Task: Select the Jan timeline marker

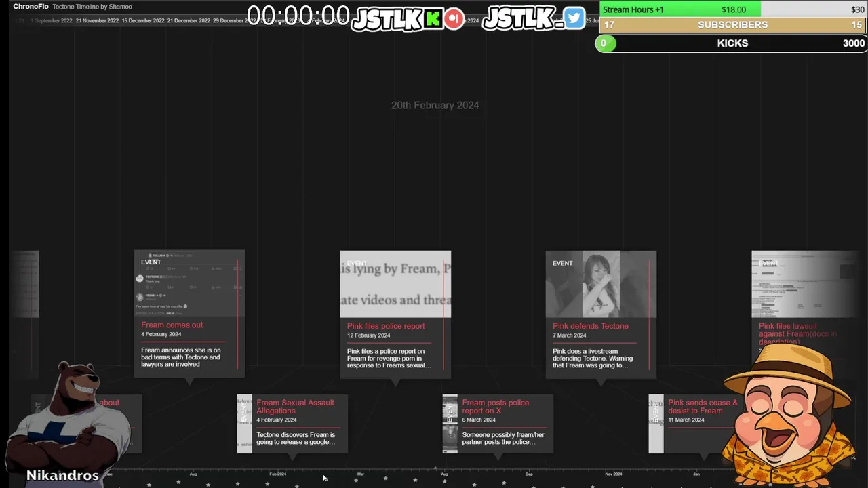Action: pyautogui.click(x=696, y=474)
